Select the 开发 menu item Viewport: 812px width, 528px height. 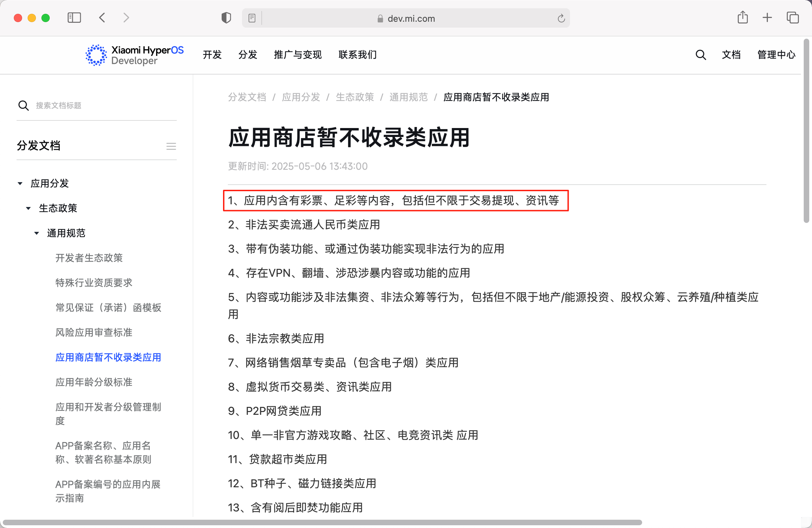coord(212,55)
